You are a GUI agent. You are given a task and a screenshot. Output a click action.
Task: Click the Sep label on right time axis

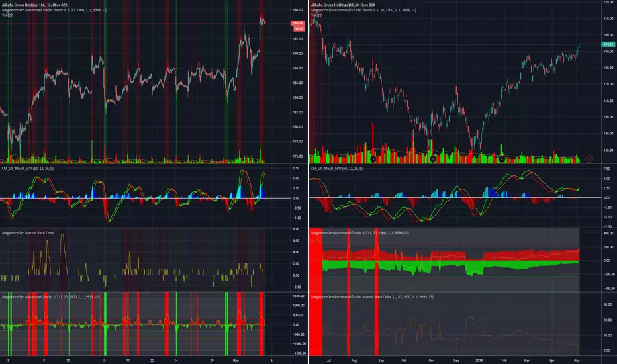click(381, 360)
